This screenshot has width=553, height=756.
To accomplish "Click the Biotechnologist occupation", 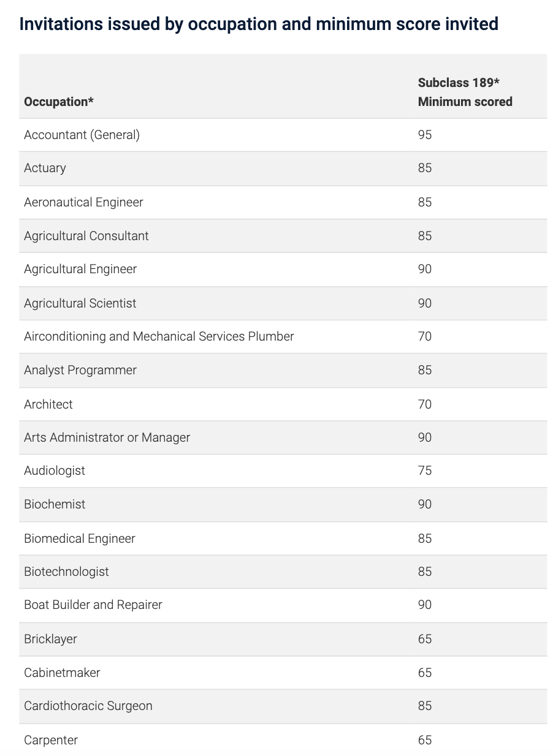I will tap(66, 572).
